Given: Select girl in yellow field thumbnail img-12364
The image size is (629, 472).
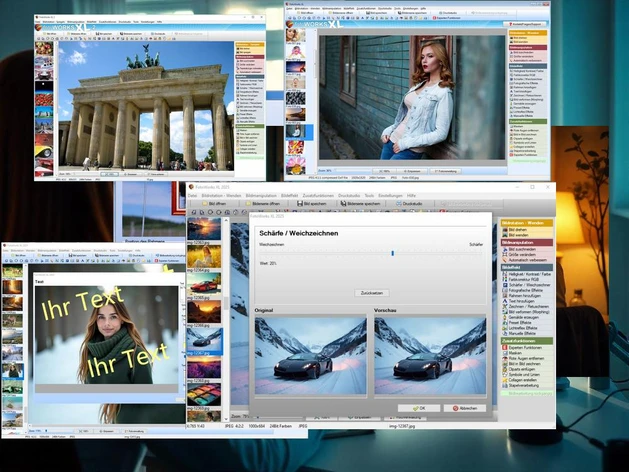Looking at the screenshot, I should [x=204, y=257].
